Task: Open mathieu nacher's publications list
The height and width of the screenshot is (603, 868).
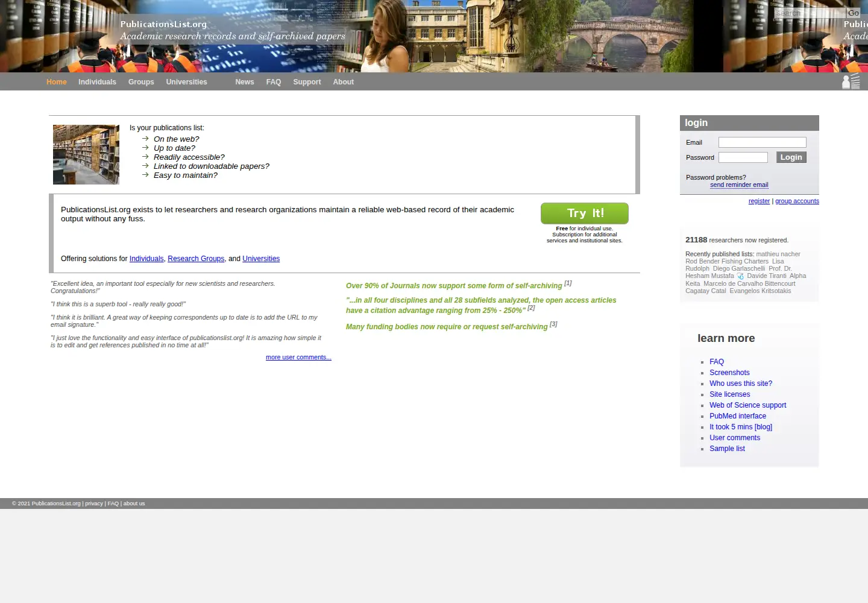Action: click(778, 254)
